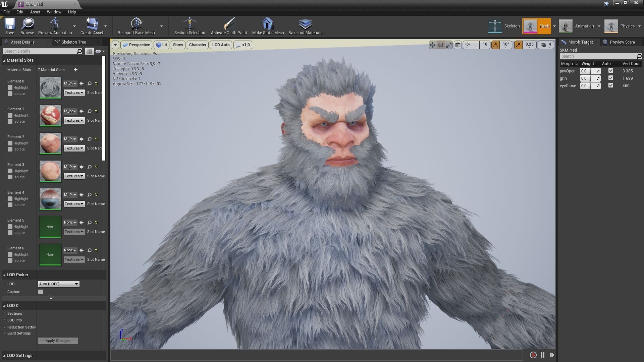Viewport: 644px width, 362px height.
Task: Activate Section Selection tool
Action: tap(190, 26)
